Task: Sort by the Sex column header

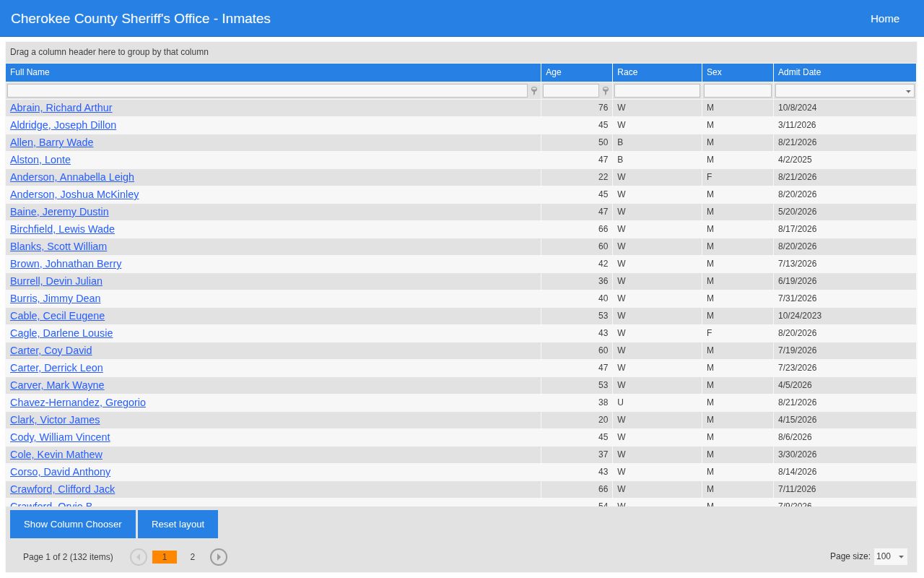Action: (738, 72)
